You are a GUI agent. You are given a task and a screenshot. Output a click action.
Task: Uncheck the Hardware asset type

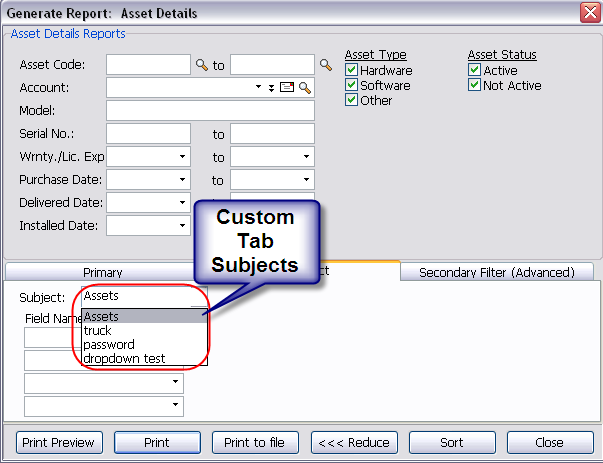pyautogui.click(x=351, y=71)
